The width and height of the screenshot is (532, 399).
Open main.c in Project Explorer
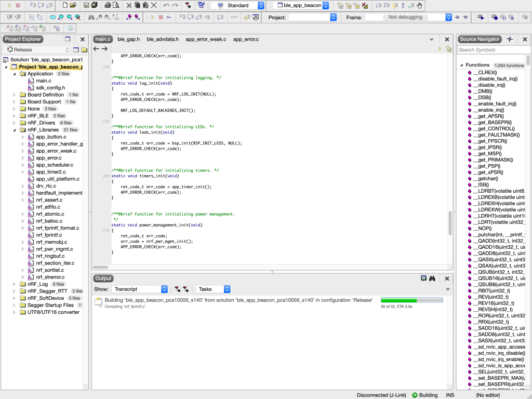44,81
